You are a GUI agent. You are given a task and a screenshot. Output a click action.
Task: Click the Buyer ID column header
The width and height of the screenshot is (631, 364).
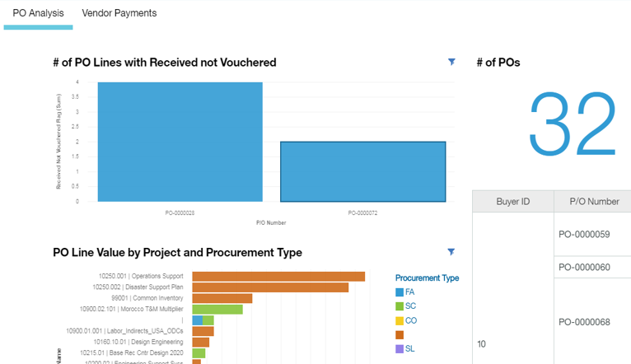[x=512, y=202]
